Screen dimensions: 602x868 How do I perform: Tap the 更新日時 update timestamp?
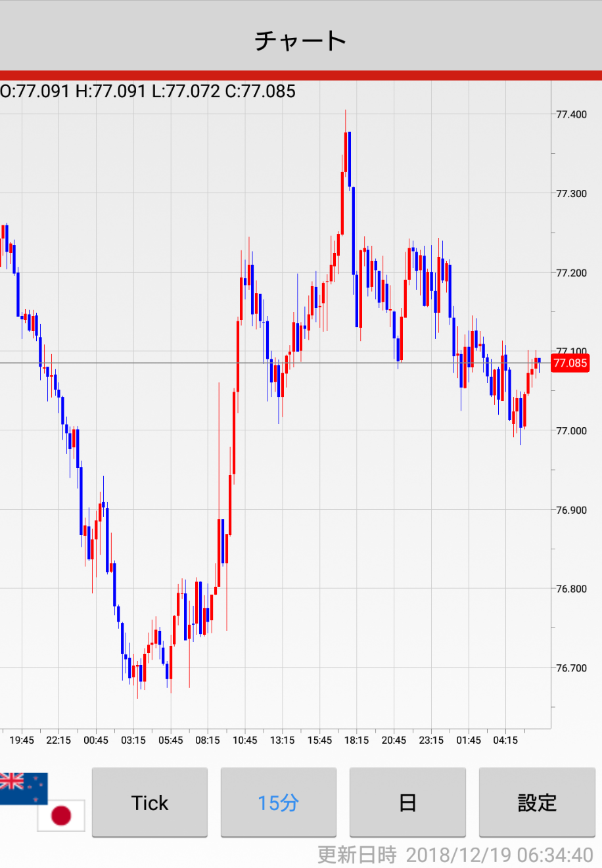point(455,854)
